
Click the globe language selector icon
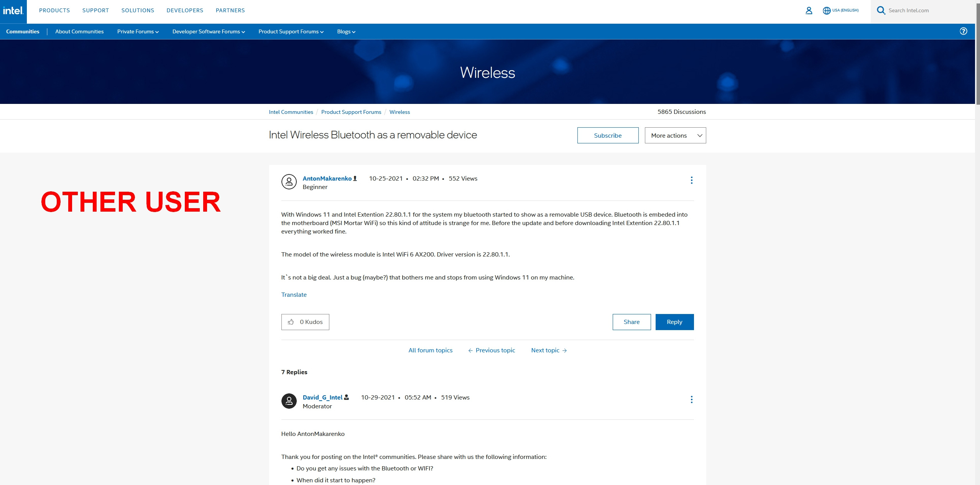pos(826,11)
